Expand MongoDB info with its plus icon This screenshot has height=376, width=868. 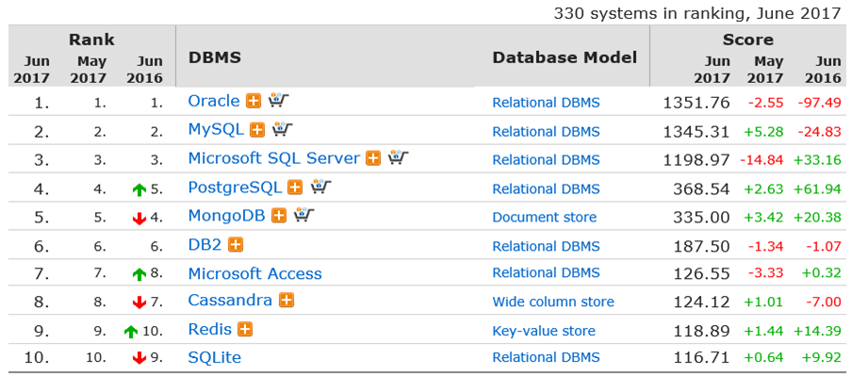point(279,216)
